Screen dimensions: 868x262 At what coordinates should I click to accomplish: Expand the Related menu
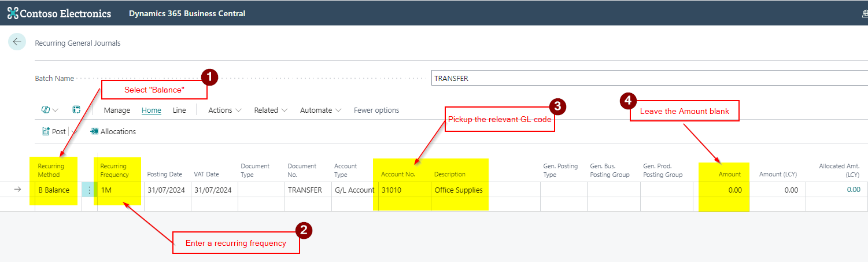pyautogui.click(x=271, y=110)
